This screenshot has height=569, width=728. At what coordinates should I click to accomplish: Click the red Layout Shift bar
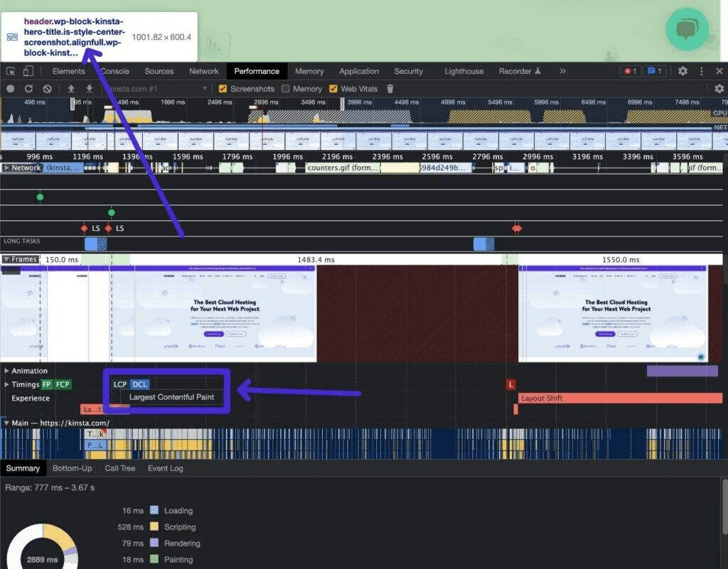[619, 399]
